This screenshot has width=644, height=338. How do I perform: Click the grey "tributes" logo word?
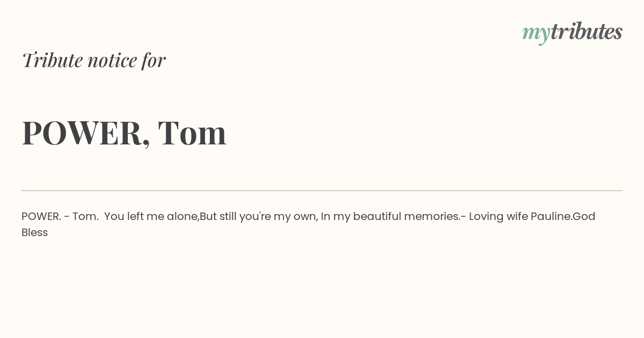click(x=587, y=31)
